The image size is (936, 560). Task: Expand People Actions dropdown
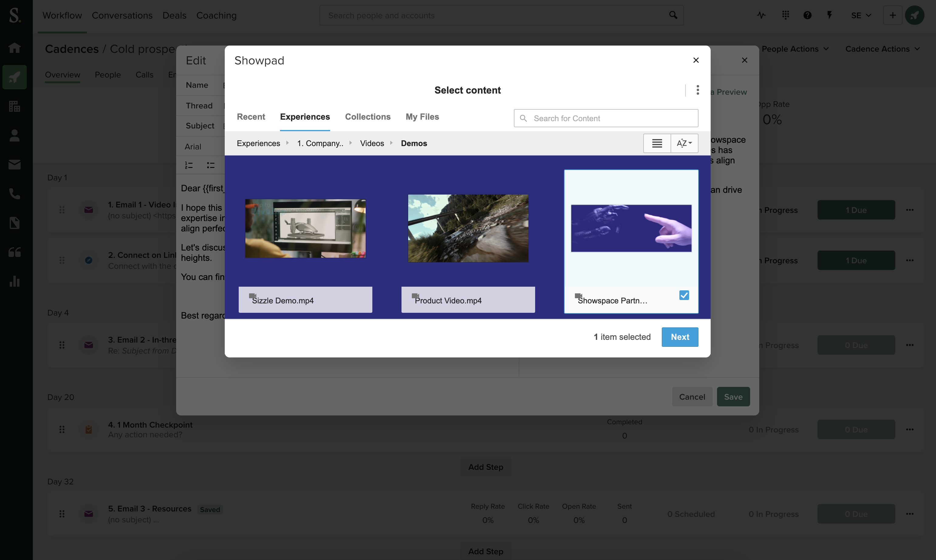point(795,49)
